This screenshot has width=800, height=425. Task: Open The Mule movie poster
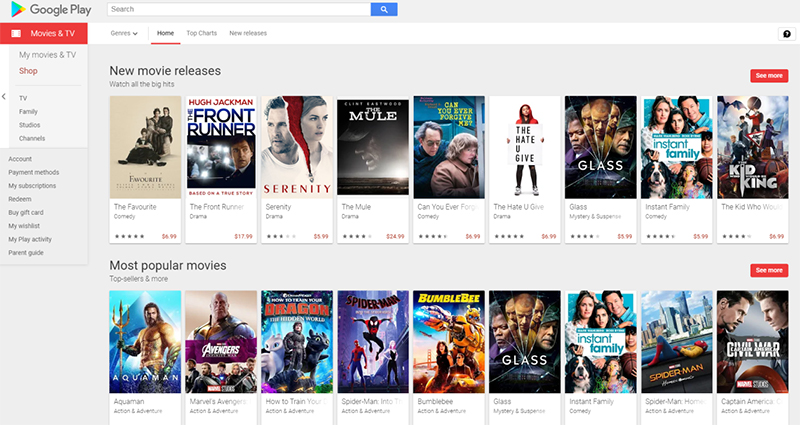pos(373,147)
